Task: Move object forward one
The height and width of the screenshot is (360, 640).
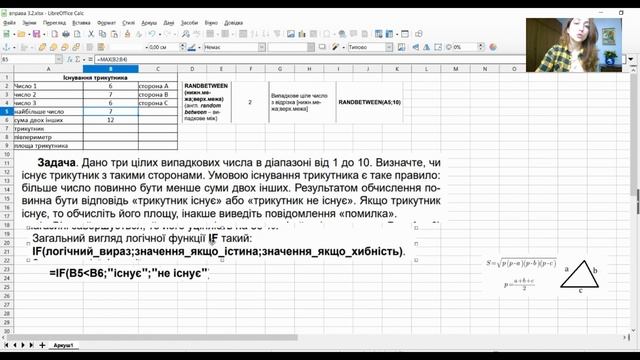Action: pyautogui.click(x=53, y=47)
